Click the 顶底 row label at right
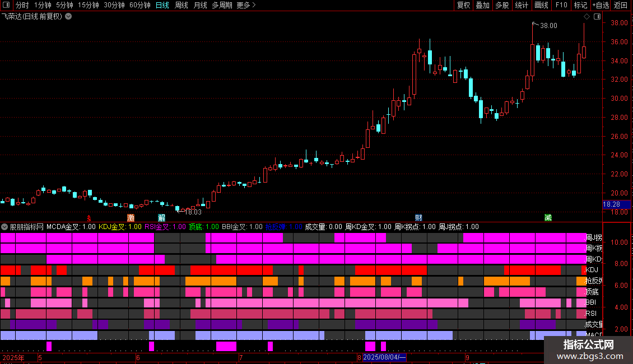633x364 pixels. [x=592, y=292]
